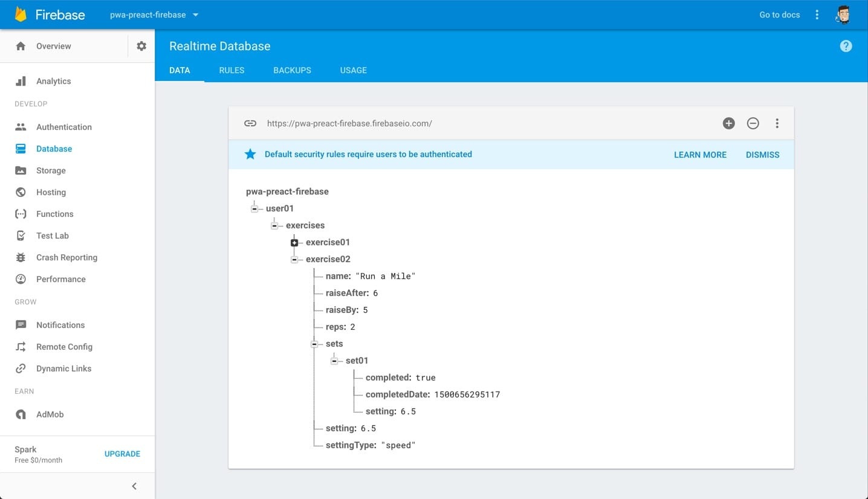Select the settingType key label

coord(350,445)
